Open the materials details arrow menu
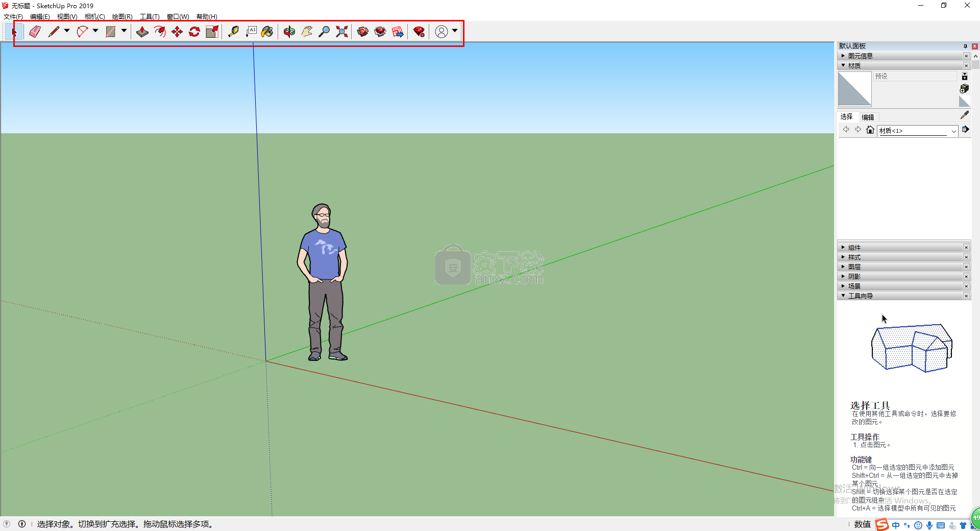 (x=965, y=130)
